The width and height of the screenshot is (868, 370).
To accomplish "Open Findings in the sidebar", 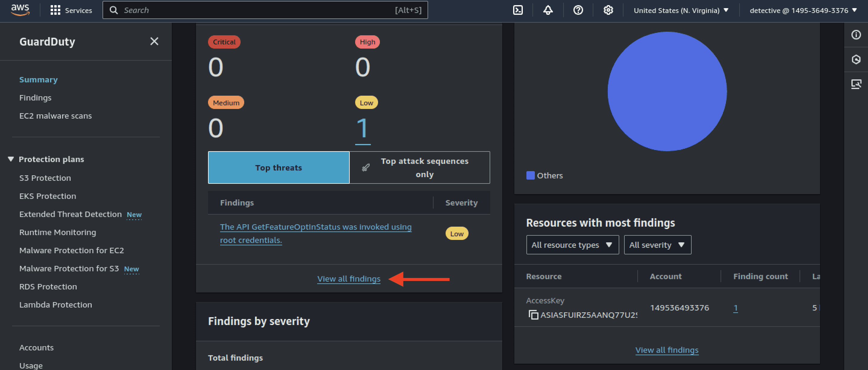I will click(x=35, y=98).
